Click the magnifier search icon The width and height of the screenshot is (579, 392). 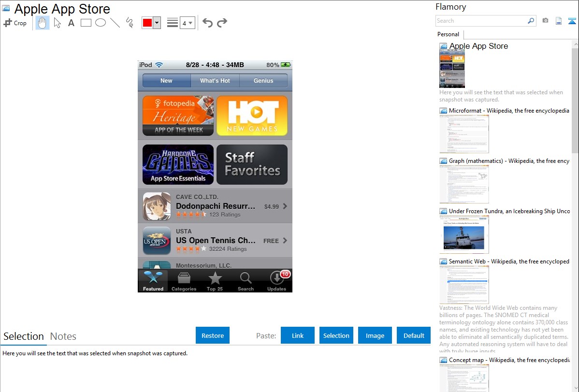tap(531, 21)
